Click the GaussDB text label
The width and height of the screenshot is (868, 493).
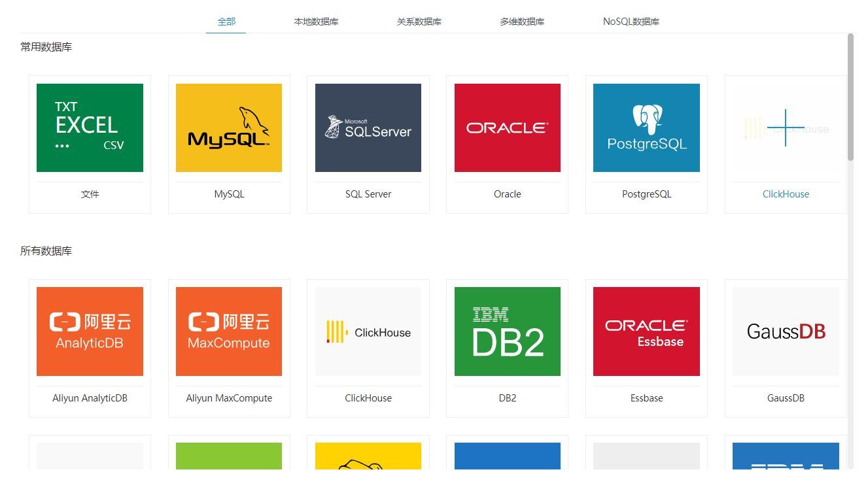(x=786, y=398)
